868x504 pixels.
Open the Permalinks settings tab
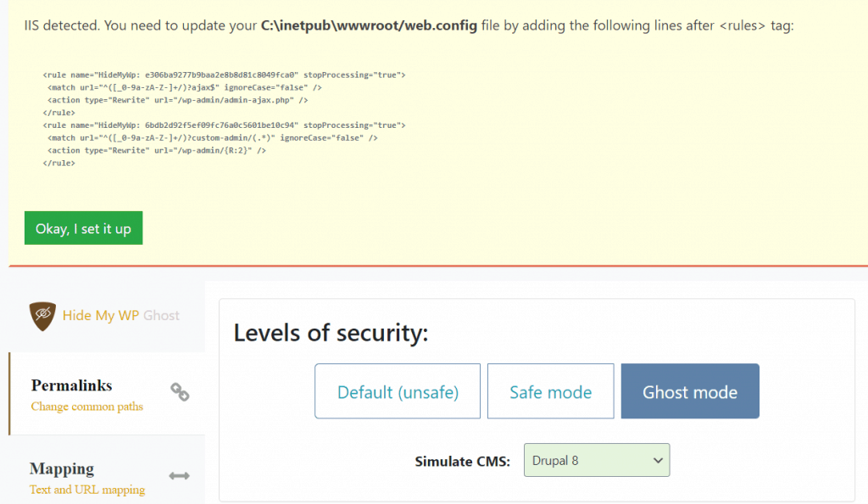tap(107, 394)
